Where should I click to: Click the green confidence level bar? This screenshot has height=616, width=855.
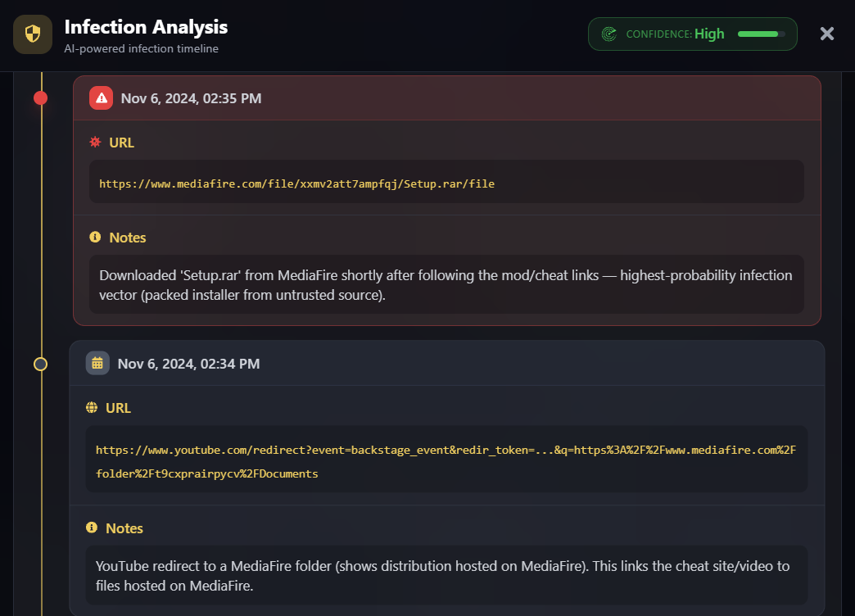(759, 34)
